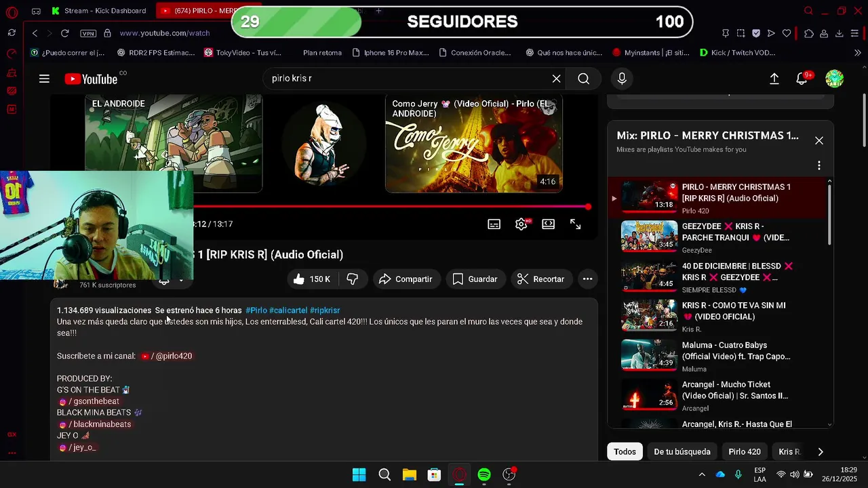Seek on the red video progress bar
868x488 pixels.
[x=392, y=207]
